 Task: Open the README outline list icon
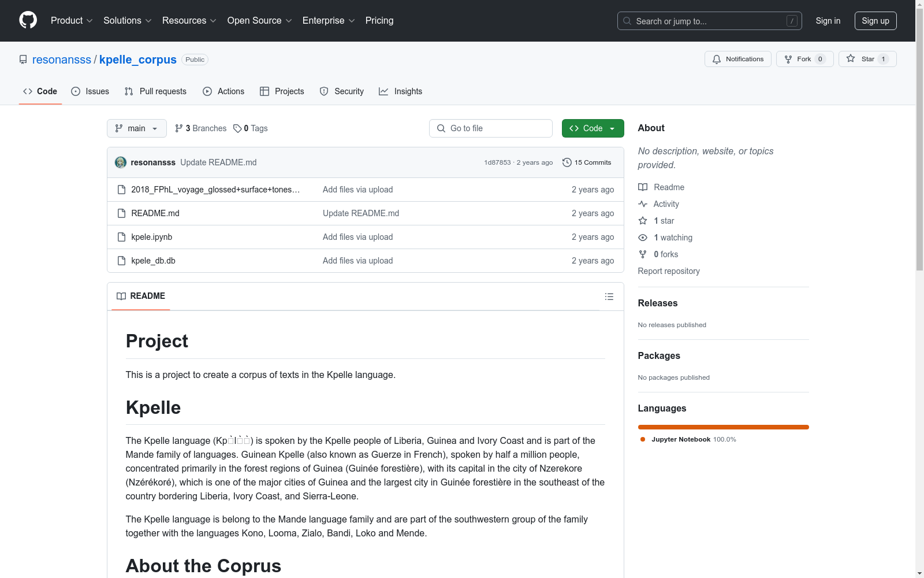click(609, 297)
